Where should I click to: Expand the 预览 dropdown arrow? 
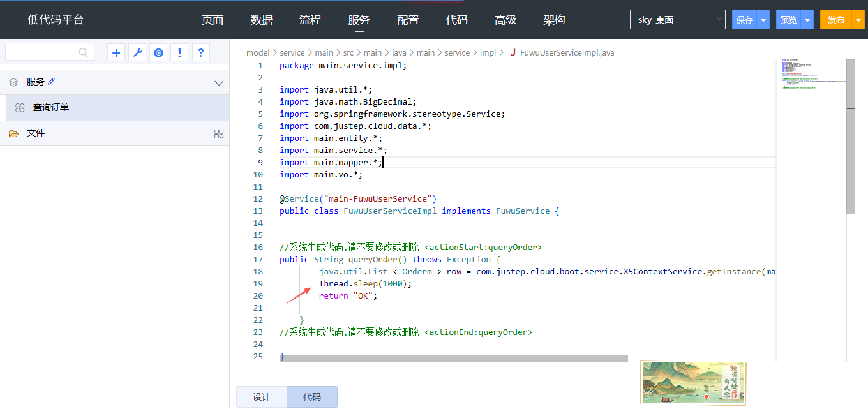(x=807, y=20)
